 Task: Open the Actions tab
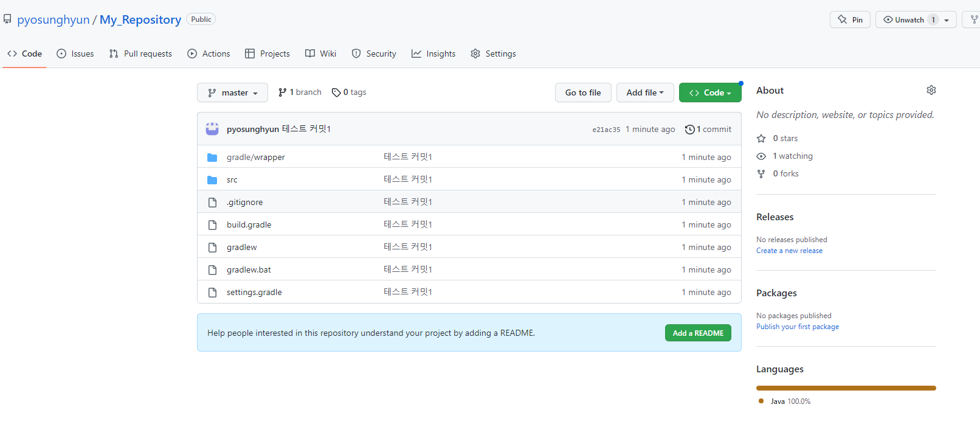(x=209, y=54)
